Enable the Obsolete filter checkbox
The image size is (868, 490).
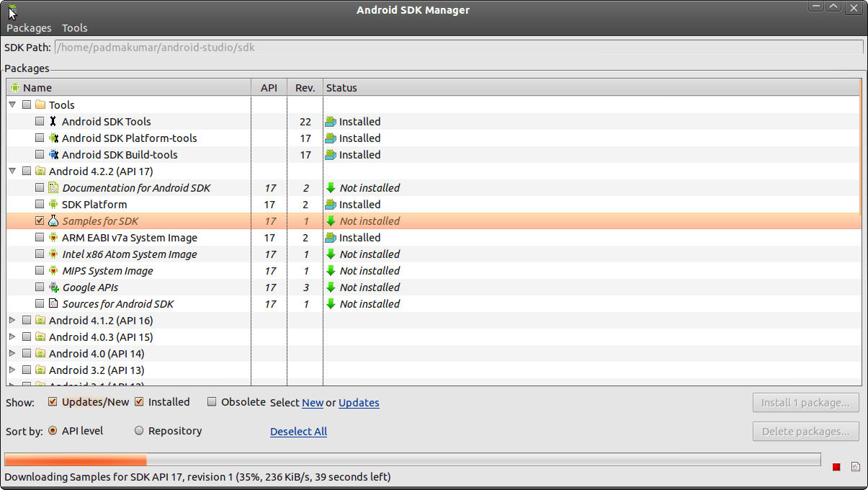212,402
